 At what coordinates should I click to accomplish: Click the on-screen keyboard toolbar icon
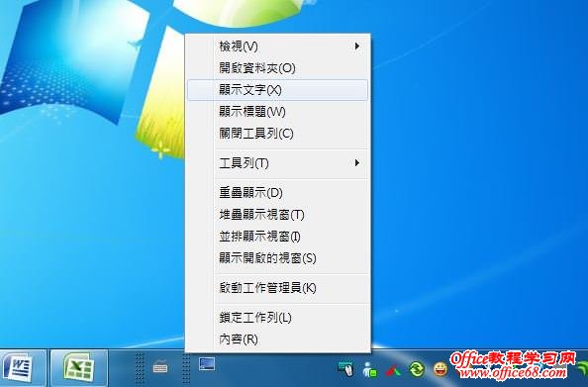[x=160, y=367]
